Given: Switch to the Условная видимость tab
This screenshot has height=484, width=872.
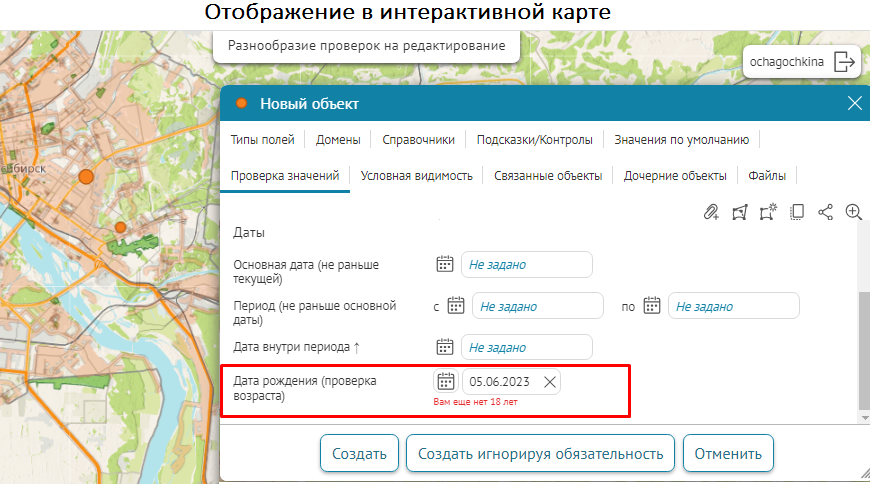Looking at the screenshot, I should click(416, 176).
